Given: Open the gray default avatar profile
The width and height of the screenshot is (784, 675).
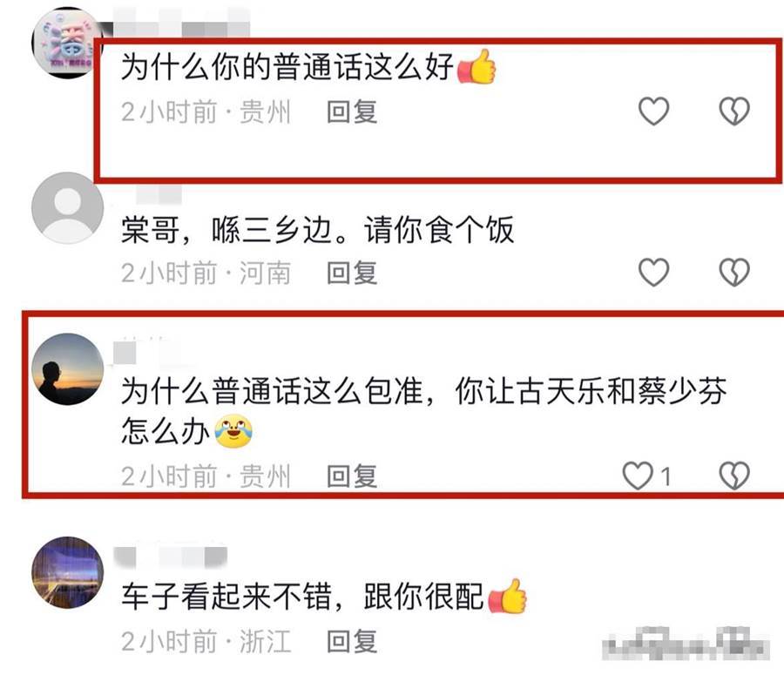Looking at the screenshot, I should click(x=67, y=208).
